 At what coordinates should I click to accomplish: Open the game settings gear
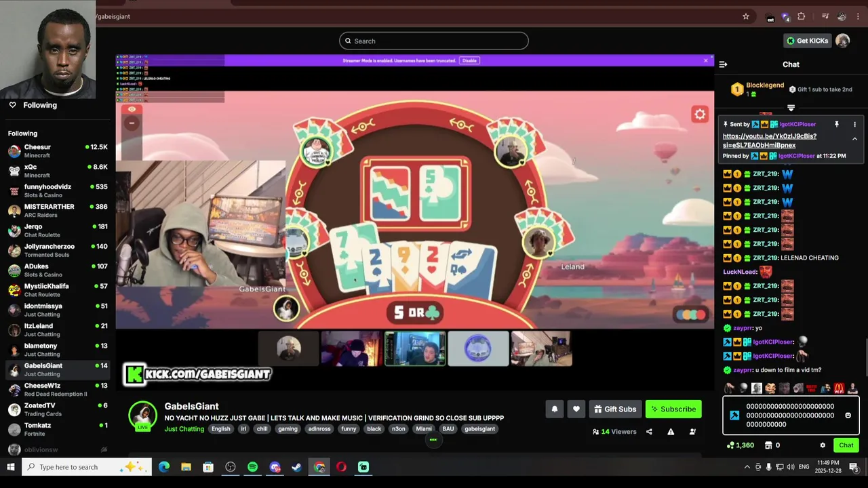[x=700, y=114]
